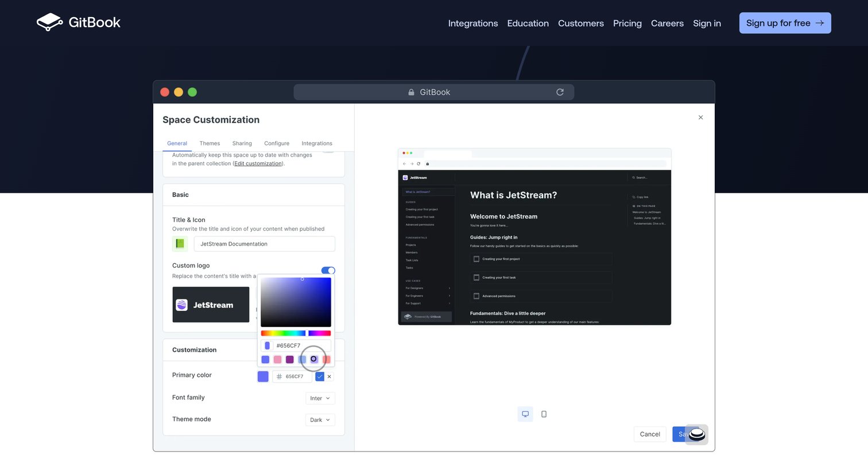868x467 pixels.
Task: Click the Theme mode label
Action: click(192, 419)
